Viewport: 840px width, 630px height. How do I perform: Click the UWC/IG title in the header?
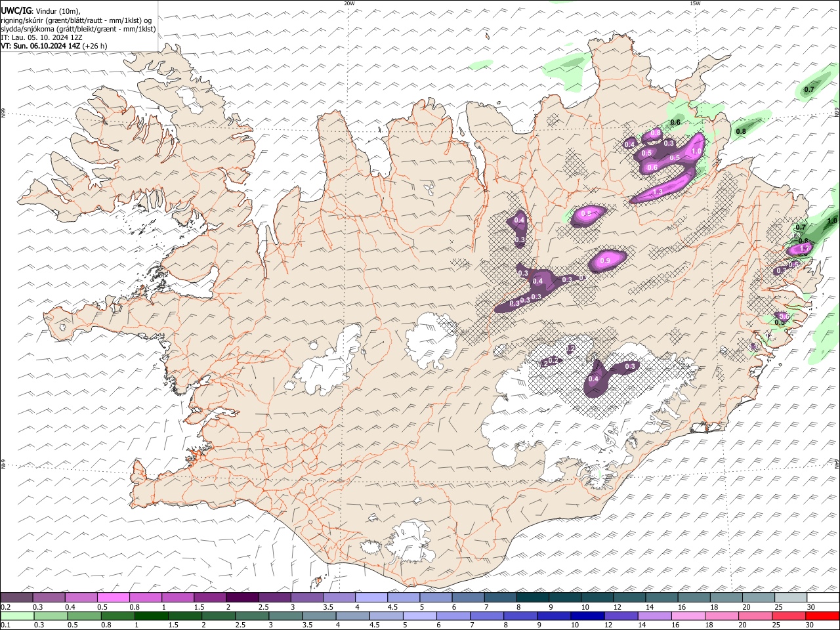(16, 11)
